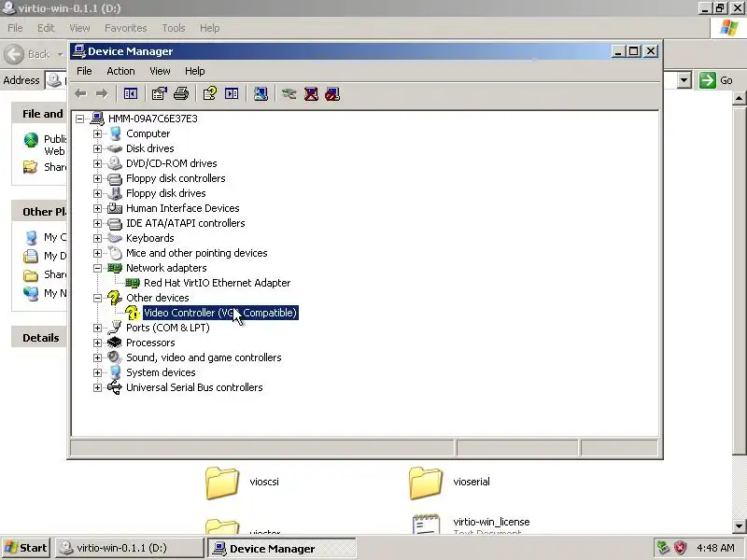The image size is (747, 560).
Task: Collapse the Other devices node
Action: pyautogui.click(x=97, y=298)
